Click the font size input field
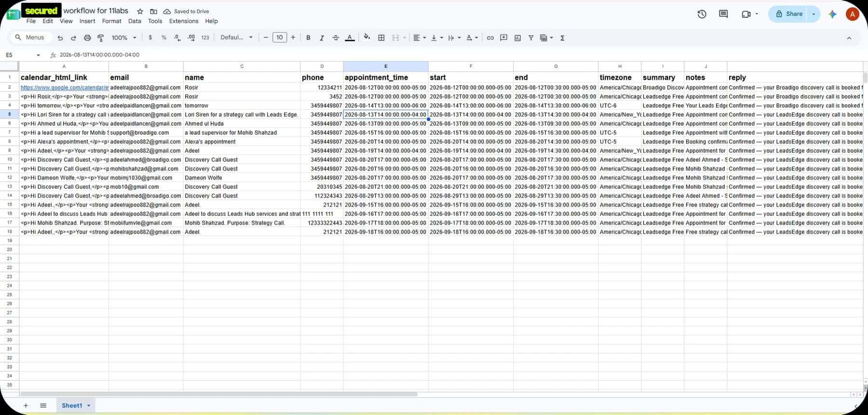Screen dimensions: 868x415 coord(280,38)
